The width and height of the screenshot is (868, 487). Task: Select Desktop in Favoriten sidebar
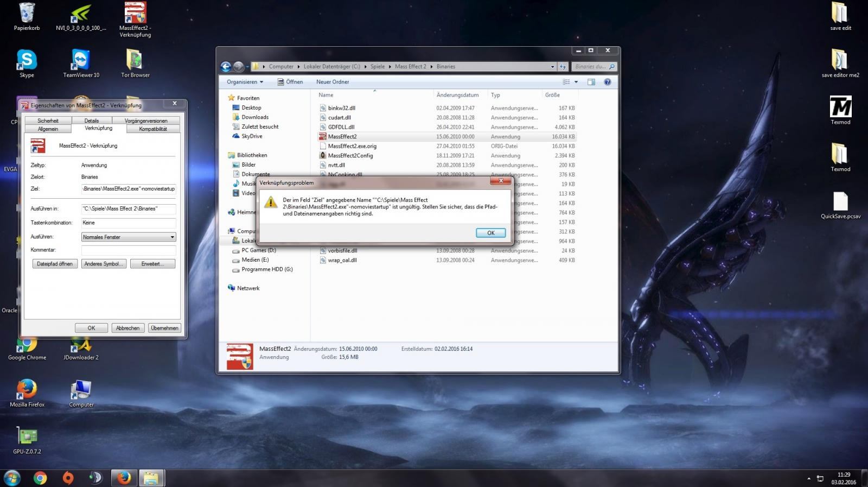click(251, 108)
